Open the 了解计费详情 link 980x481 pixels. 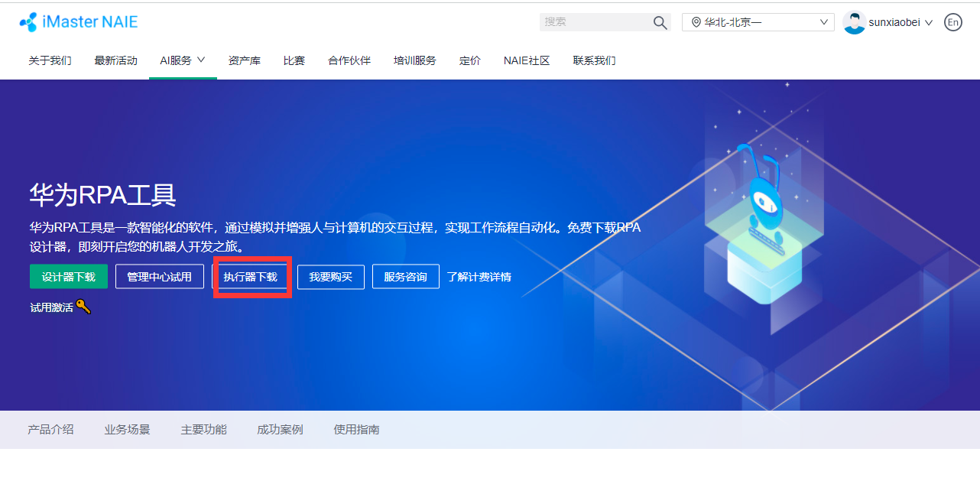[479, 277]
